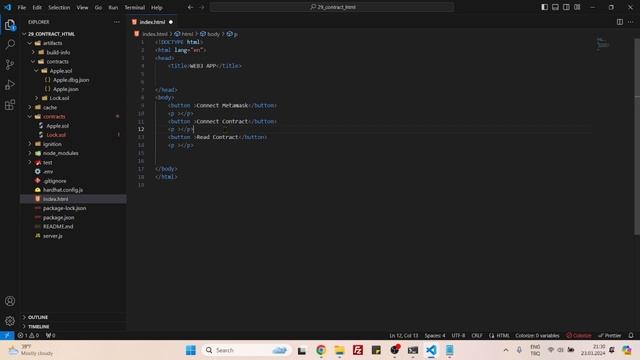Open FileZilla from the taskbar
This screenshot has width=640, height=360.
pos(358,350)
